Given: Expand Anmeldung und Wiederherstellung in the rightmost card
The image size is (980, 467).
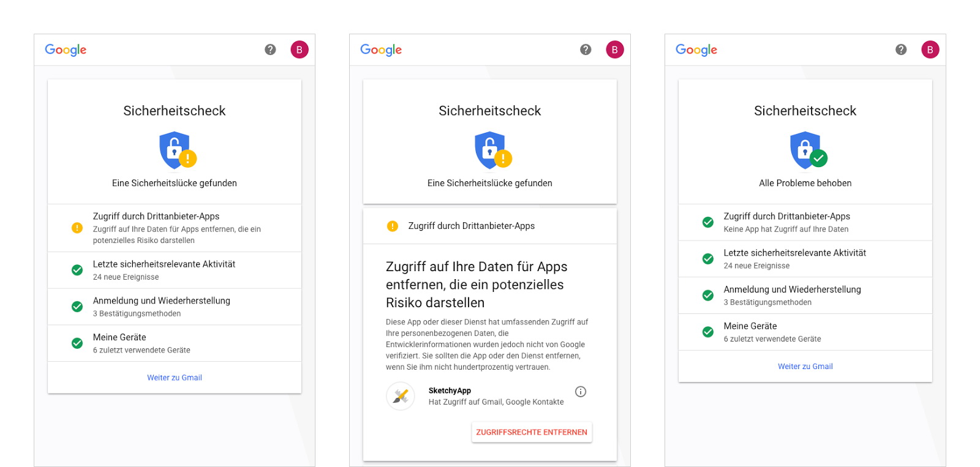Looking at the screenshot, I should click(805, 295).
